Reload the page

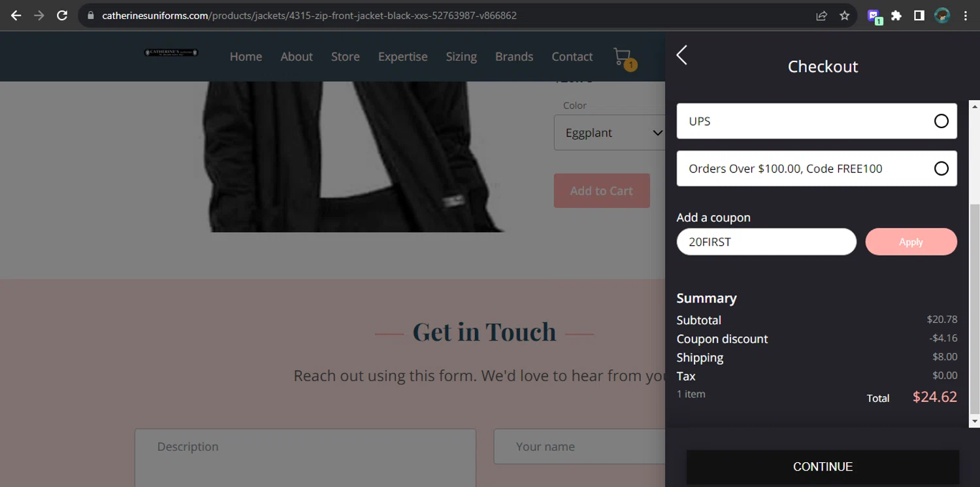pyautogui.click(x=62, y=16)
